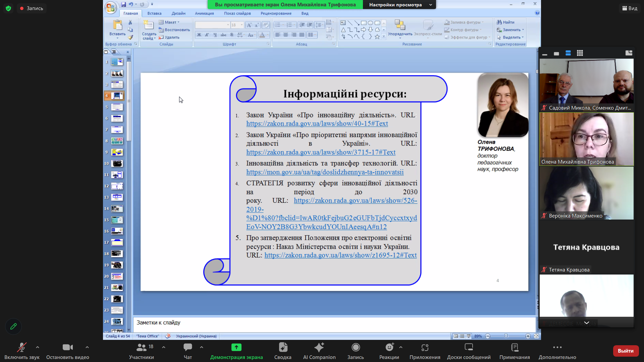
Task: Click the red Выйти button
Action: 626,351
